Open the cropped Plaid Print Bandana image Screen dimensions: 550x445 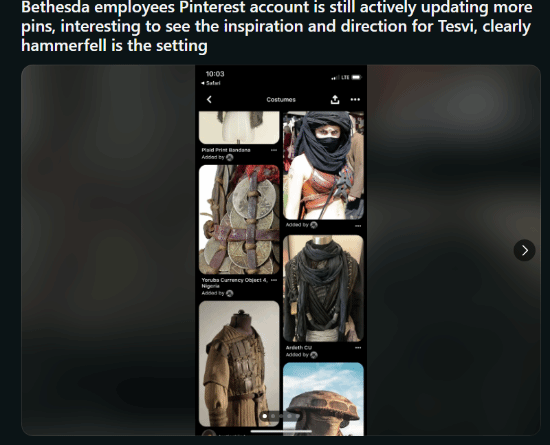click(239, 128)
